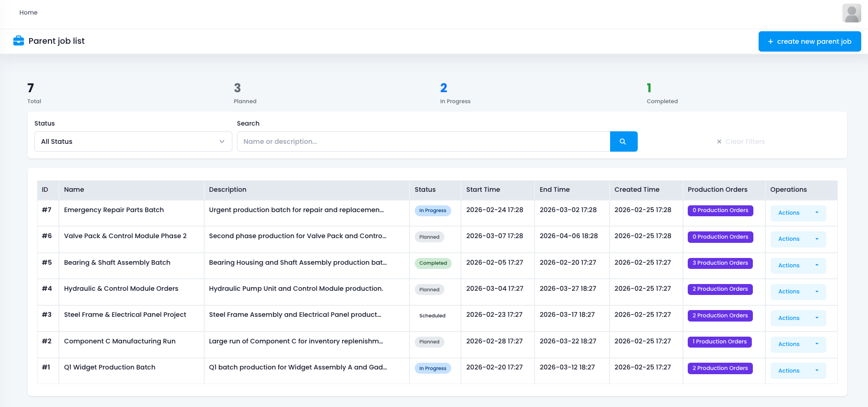
Task: Focus the Name or description search field
Action: pyautogui.click(x=423, y=142)
